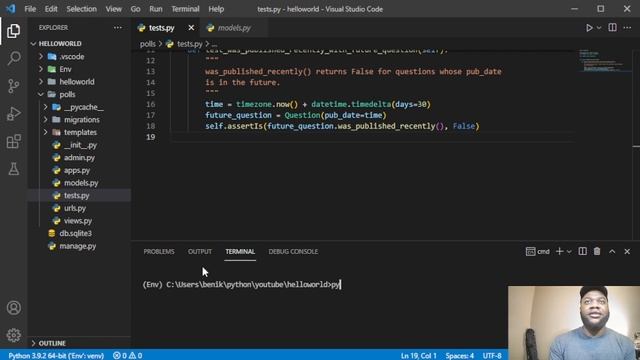Viewport: 640px width, 360px height.
Task: Open run options dropdown next to play button
Action: coord(599,28)
